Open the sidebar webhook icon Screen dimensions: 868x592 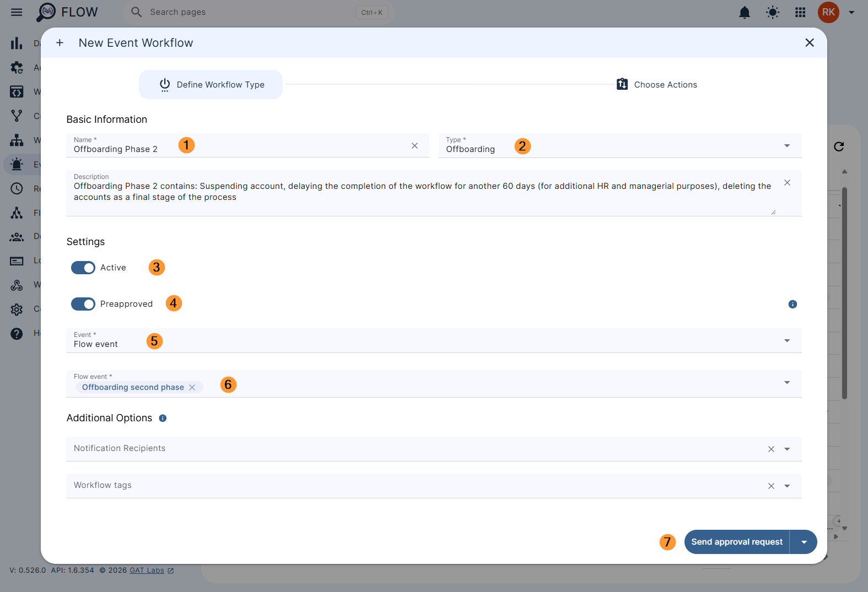pos(17,285)
